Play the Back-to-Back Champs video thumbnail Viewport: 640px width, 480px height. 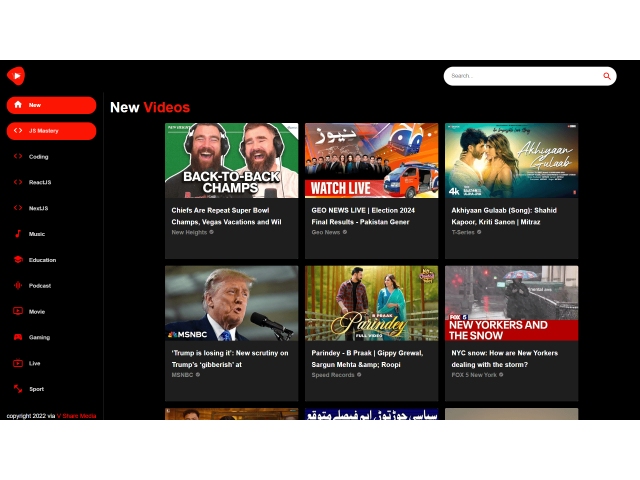(x=231, y=160)
